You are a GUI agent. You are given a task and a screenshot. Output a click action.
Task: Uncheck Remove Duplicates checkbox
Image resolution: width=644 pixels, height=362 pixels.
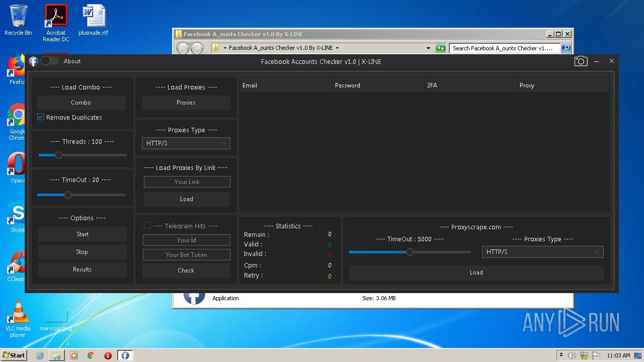pos(41,117)
